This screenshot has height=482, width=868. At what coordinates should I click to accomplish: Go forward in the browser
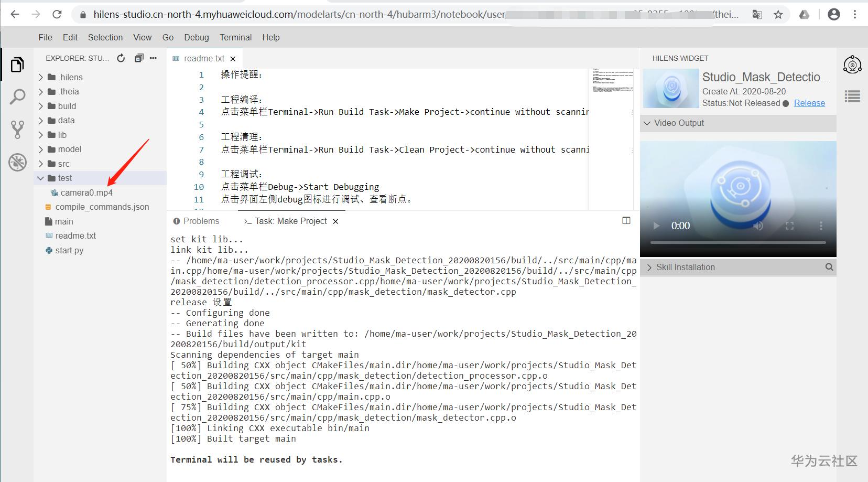[36, 14]
